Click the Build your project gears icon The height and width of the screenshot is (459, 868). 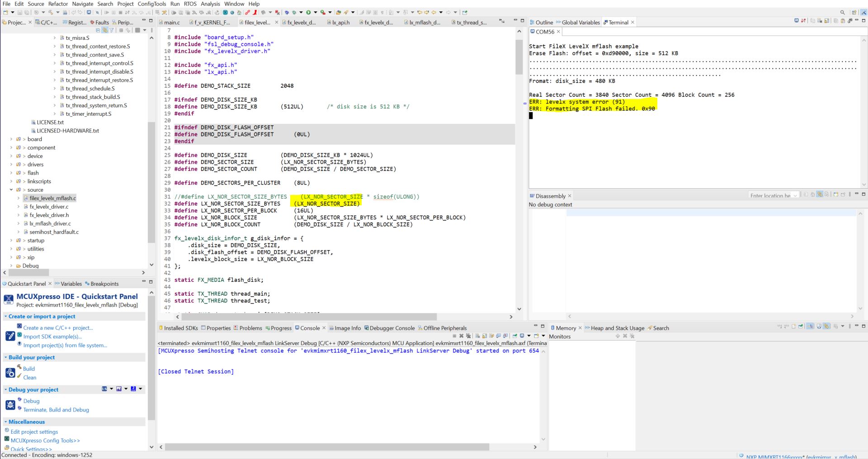10,373
